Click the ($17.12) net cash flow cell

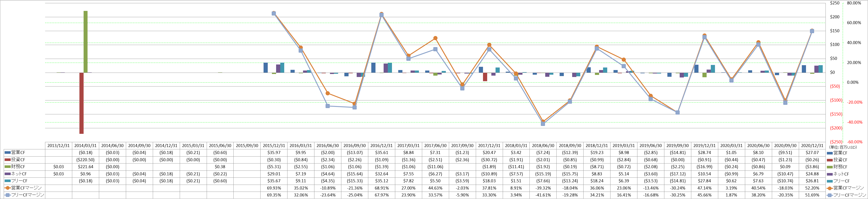678,174
